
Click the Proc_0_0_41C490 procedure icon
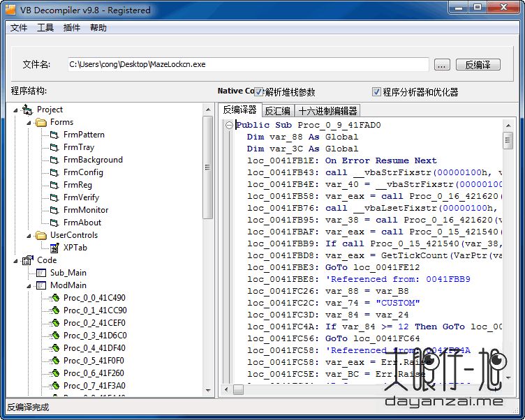(55, 298)
